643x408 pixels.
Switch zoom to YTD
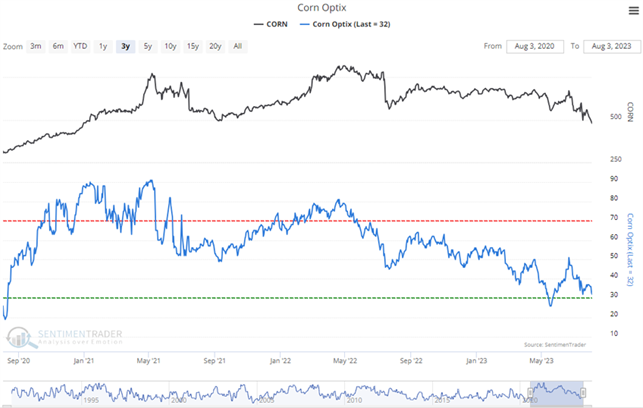(x=80, y=46)
